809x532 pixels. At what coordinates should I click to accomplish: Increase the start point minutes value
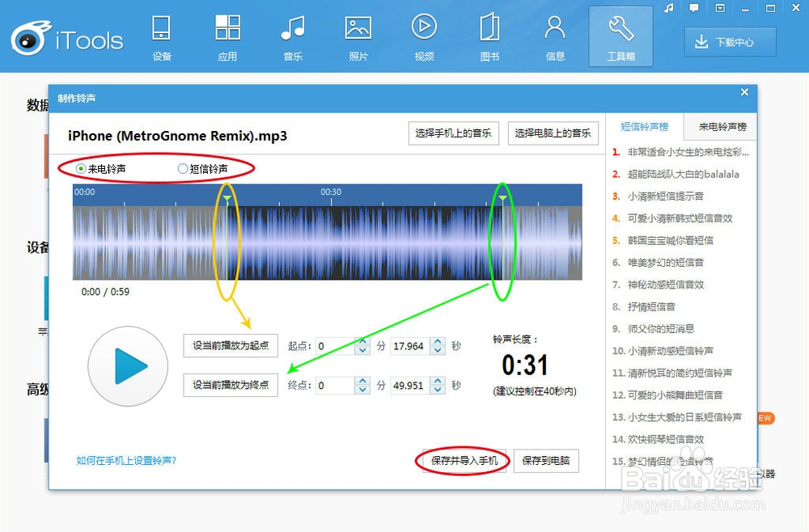pos(362,341)
